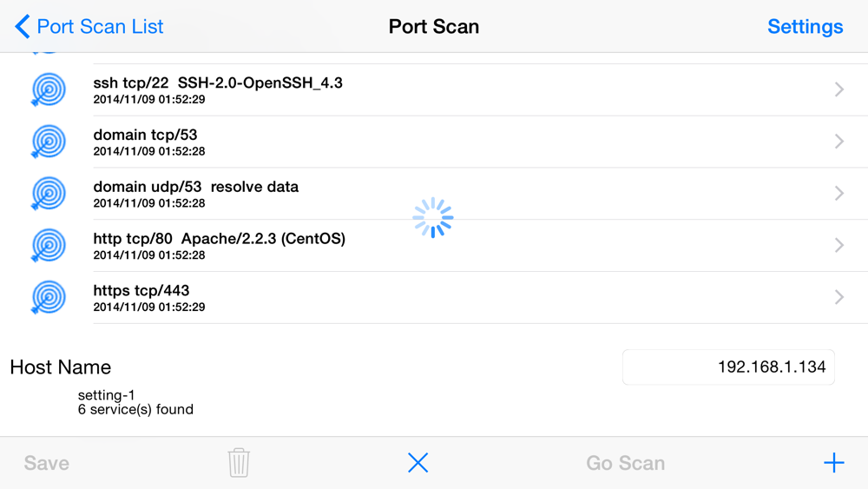Tap the plus icon to add
Screen dimensions: 868x489
(x=833, y=463)
